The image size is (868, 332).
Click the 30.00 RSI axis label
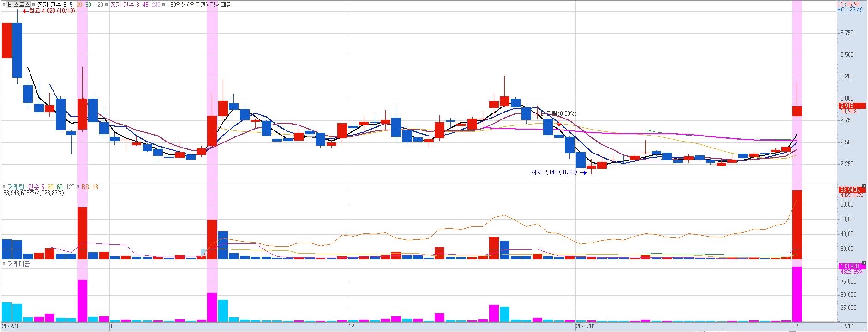pos(847,249)
